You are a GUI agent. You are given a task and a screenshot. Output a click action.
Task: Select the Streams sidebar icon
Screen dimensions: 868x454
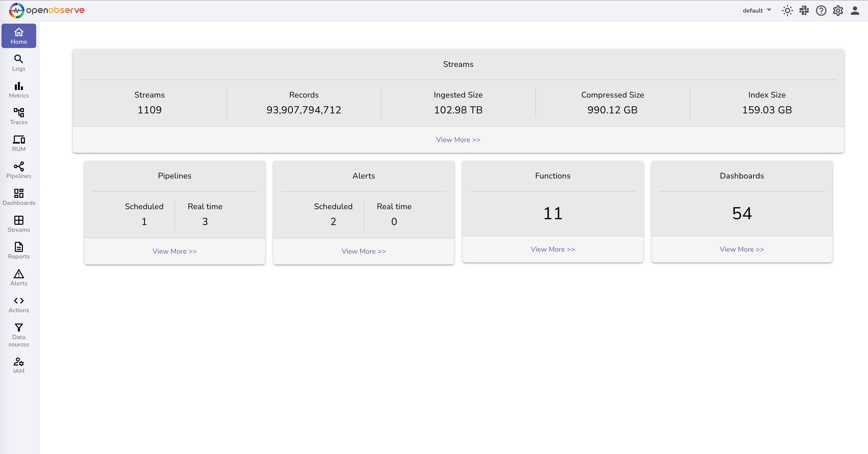click(19, 224)
